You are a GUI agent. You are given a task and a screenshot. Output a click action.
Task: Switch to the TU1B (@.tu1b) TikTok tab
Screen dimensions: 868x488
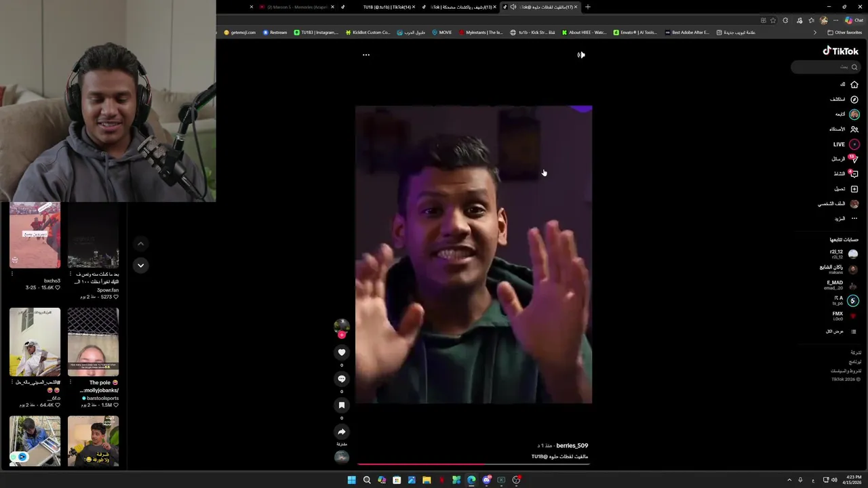[x=380, y=7]
